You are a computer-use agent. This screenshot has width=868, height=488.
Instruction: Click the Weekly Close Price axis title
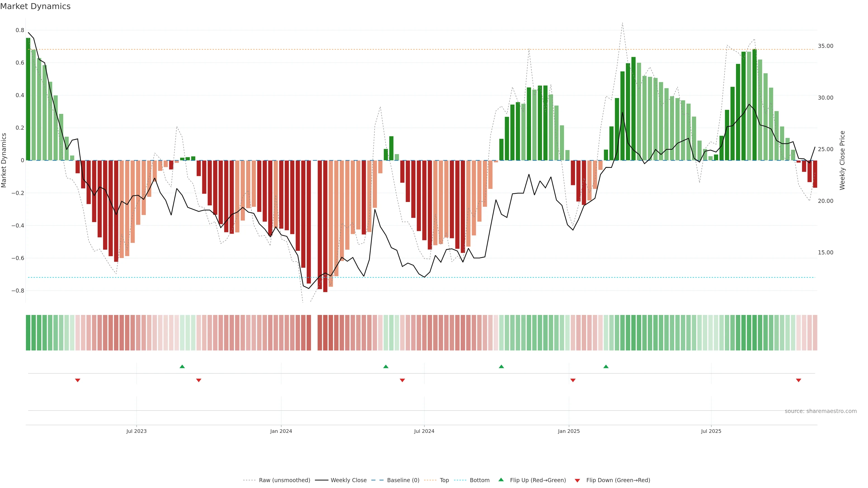pyautogui.click(x=842, y=160)
